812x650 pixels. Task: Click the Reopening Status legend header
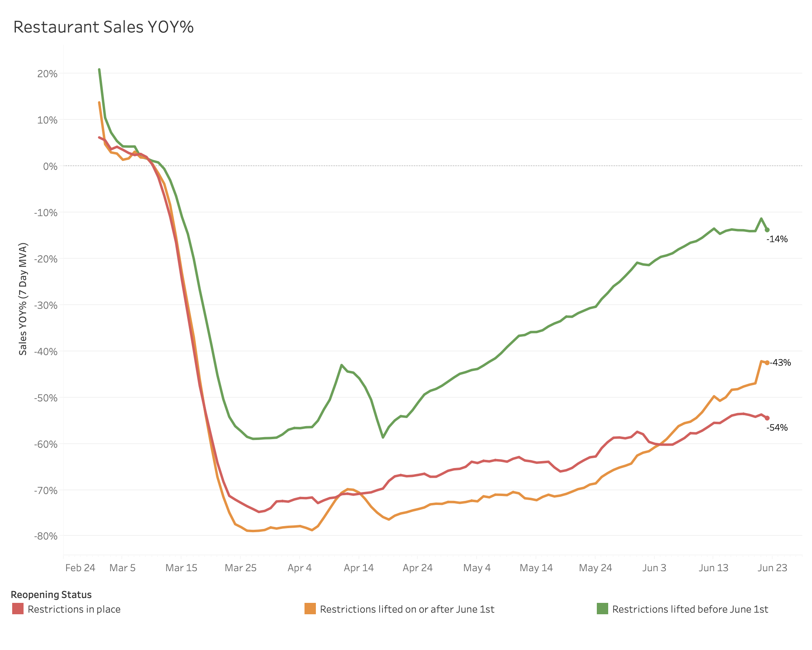[x=51, y=595]
